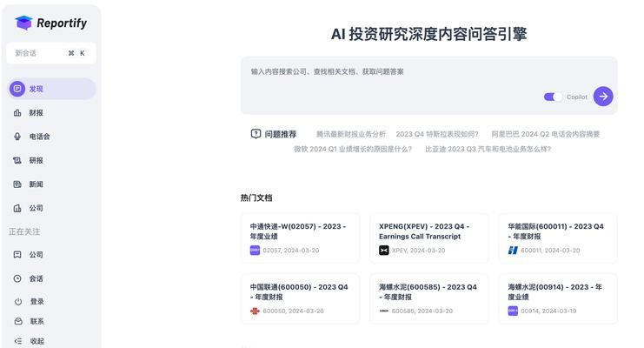Click the Copilot label text
644x348 pixels.
pos(576,97)
